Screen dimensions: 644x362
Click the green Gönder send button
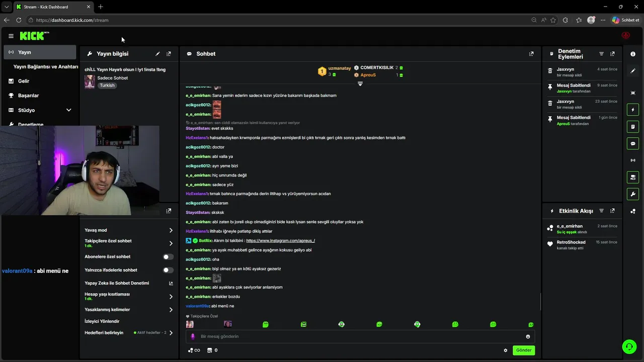[x=524, y=350]
